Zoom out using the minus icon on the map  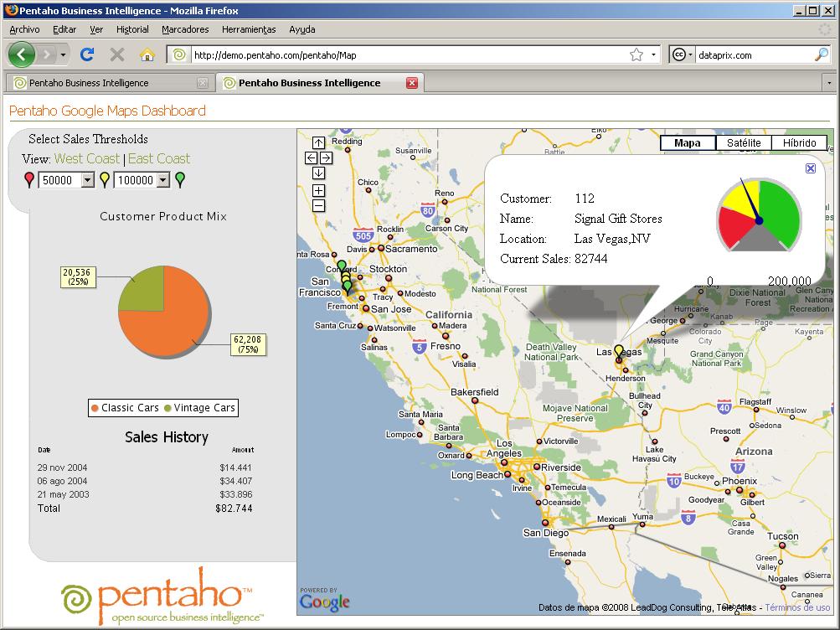pos(318,204)
